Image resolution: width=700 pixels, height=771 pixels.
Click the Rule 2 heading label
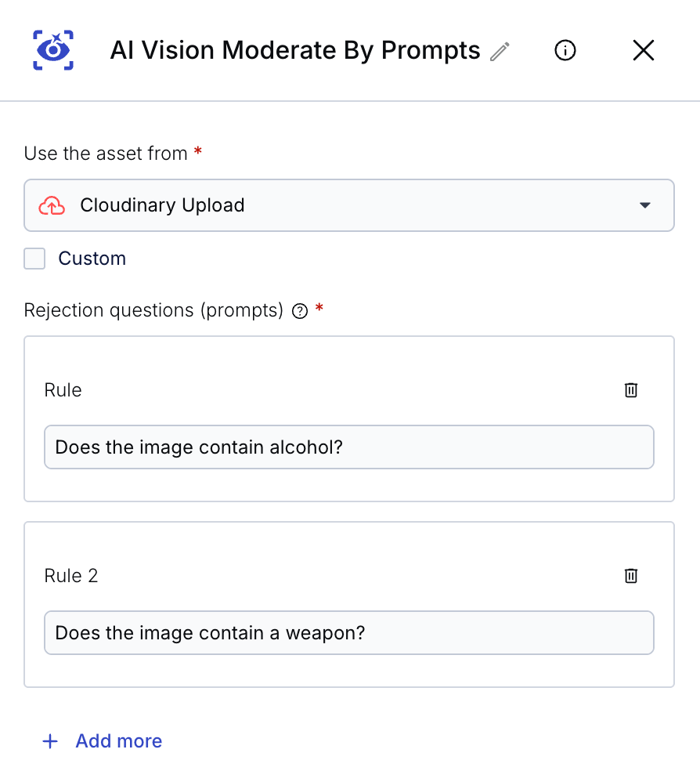coord(71,576)
